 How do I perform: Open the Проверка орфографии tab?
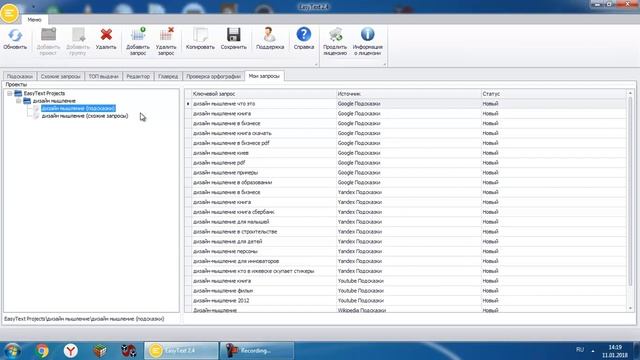pos(213,76)
